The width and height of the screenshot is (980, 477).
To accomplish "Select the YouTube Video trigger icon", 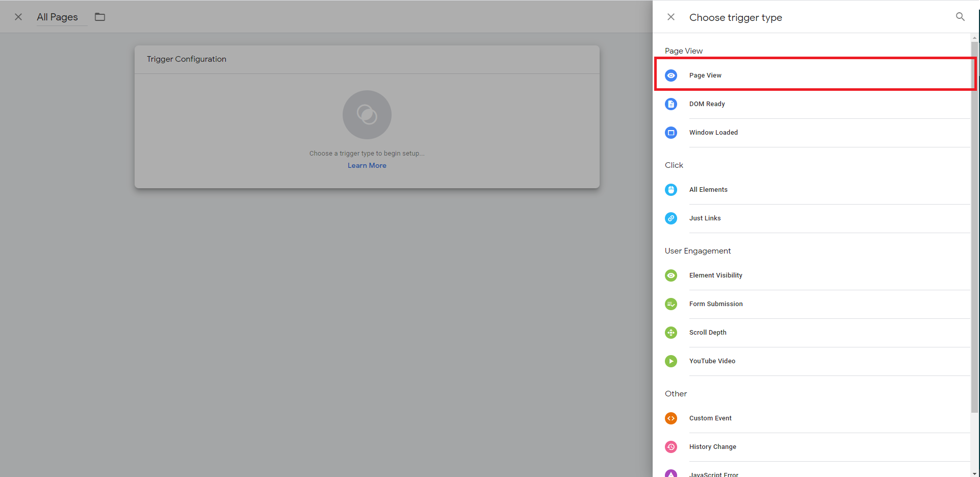I will pos(670,361).
